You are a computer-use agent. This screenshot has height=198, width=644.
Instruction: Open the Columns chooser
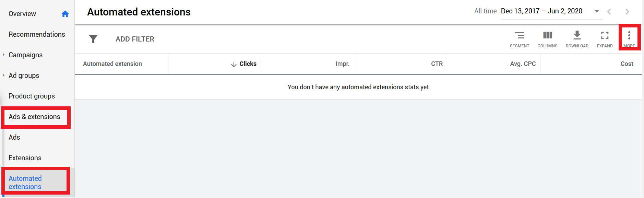pos(547,39)
